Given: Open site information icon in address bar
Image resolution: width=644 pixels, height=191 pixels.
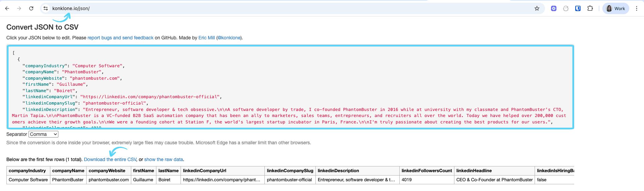Looking at the screenshot, I should pyautogui.click(x=46, y=8).
